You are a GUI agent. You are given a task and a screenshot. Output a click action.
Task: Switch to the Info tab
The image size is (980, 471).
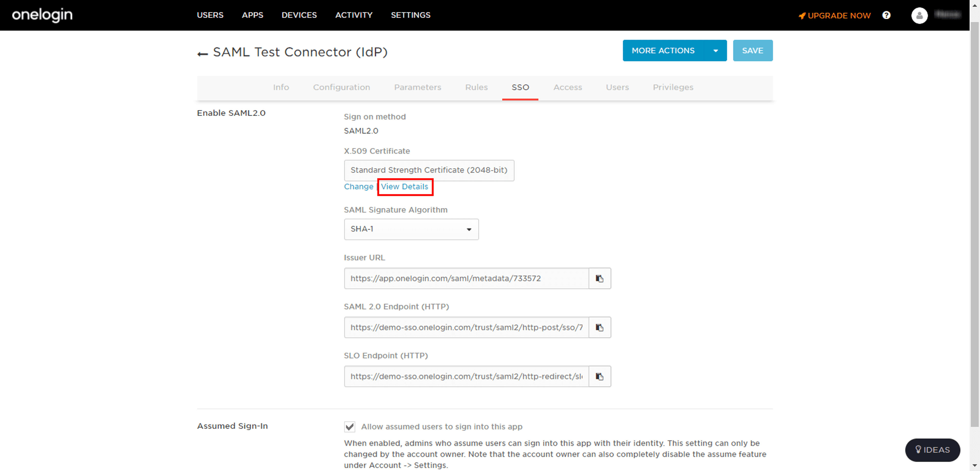281,88
